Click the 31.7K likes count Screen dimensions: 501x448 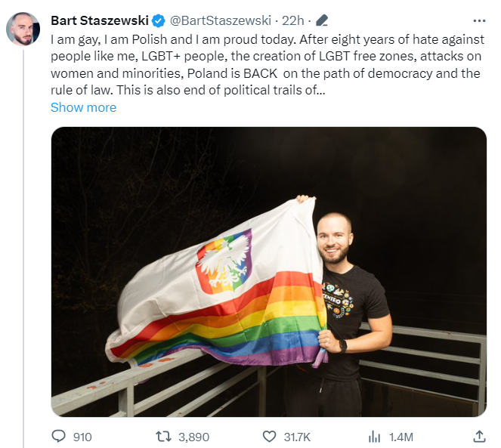297,437
